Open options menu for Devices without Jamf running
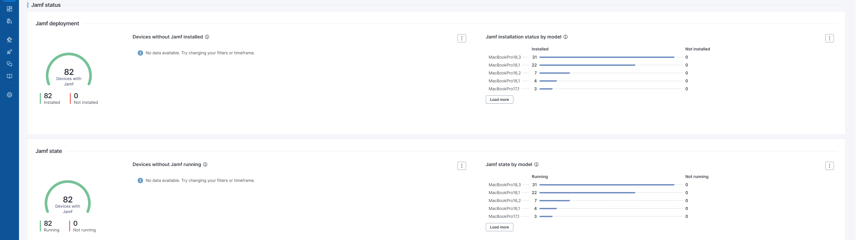Image resolution: width=868 pixels, height=240 pixels. point(462,166)
